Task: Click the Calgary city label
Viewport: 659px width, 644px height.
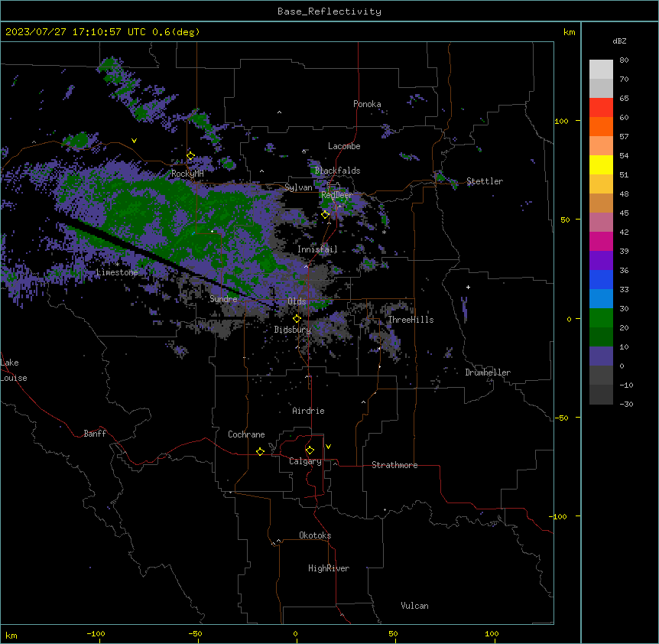Action: (x=305, y=461)
